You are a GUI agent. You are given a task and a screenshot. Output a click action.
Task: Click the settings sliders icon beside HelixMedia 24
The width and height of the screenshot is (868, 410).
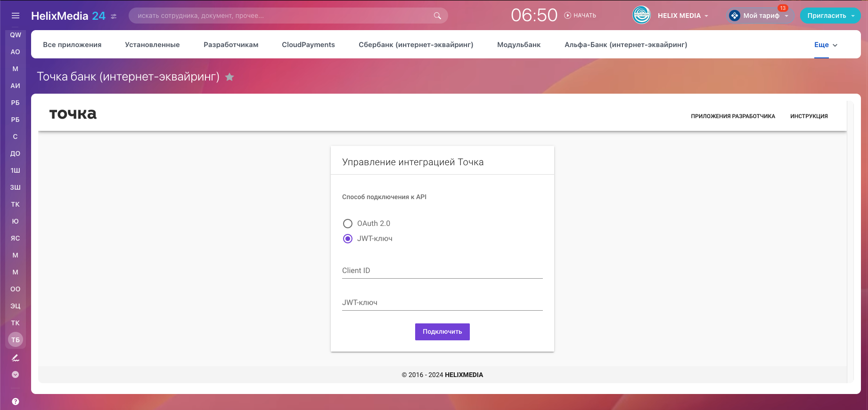(114, 16)
